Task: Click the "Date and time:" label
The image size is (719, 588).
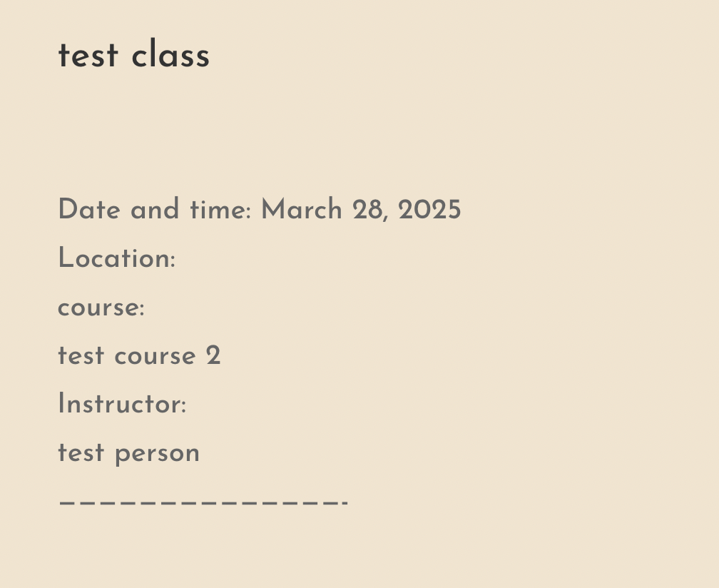Action: pos(155,210)
